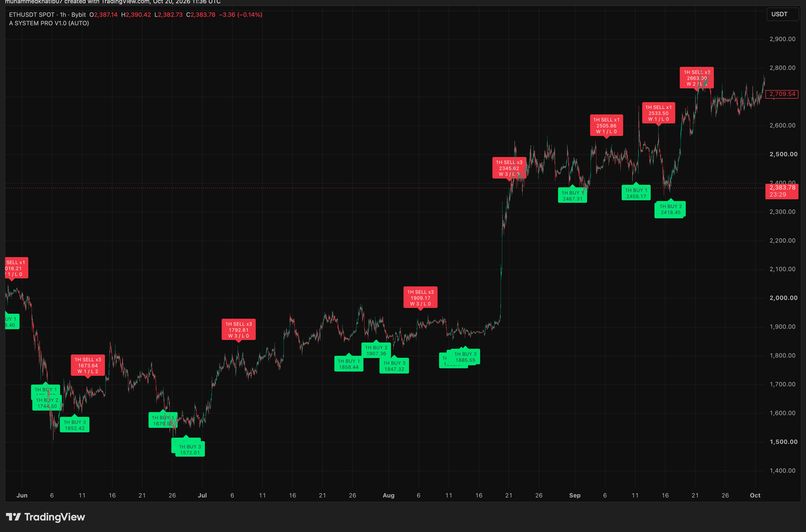The image size is (806, 532).
Task: Click the 1H SELL x3 1792.81 label
Action: [239, 330]
